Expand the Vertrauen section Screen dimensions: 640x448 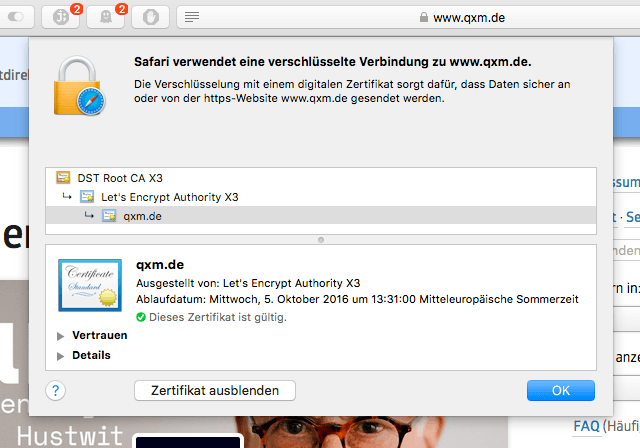coord(61,336)
